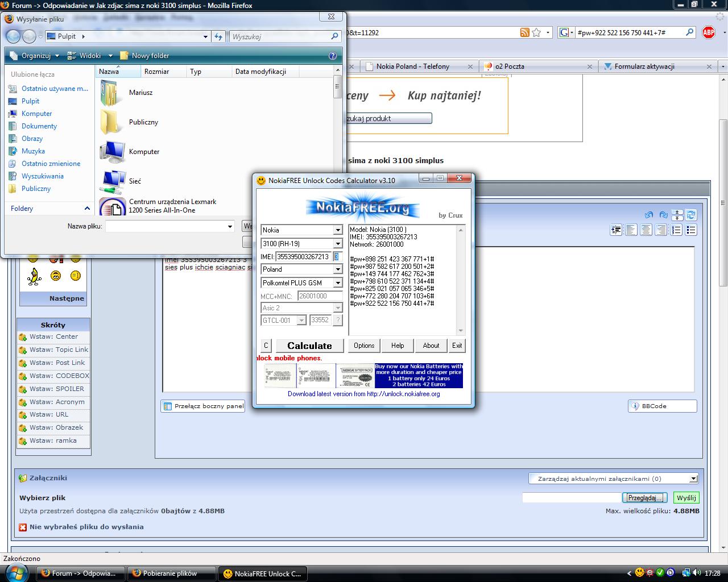Bookmark the page with the star icon
728x582 pixels.
[536, 32]
